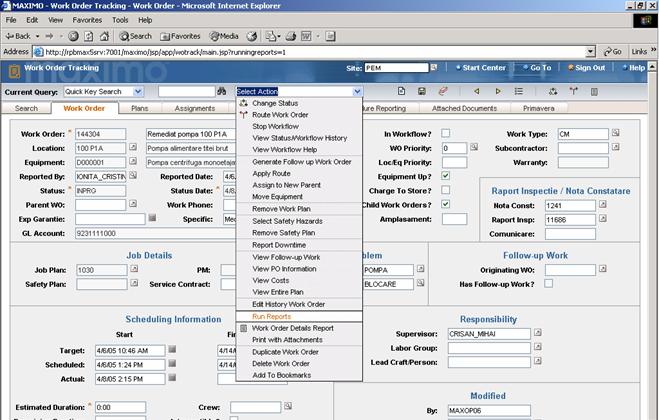Viewport: 659px width, 420px height.
Task: Click browser Go button
Action: click(613, 52)
